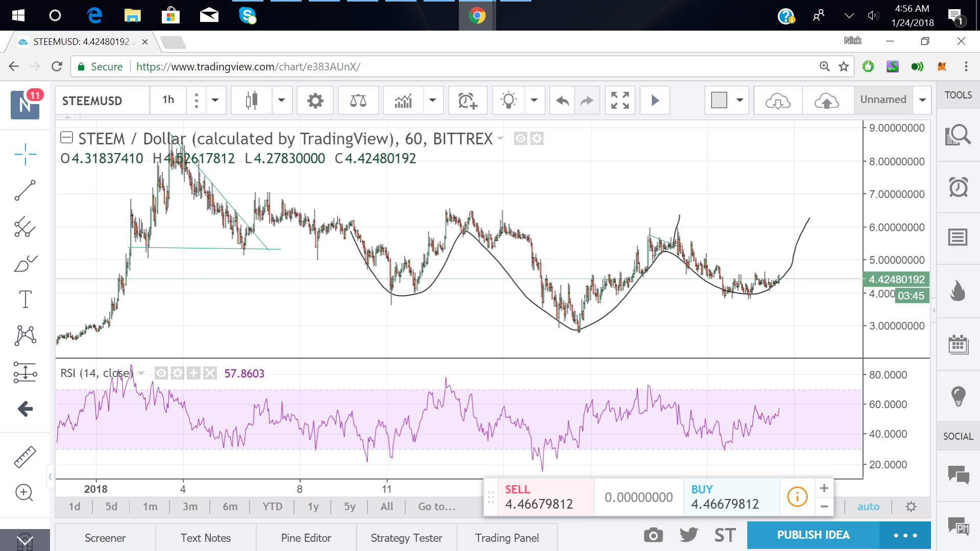Toggle visibility of STEEM/Dollar main series
The image size is (980, 551).
click(x=520, y=138)
